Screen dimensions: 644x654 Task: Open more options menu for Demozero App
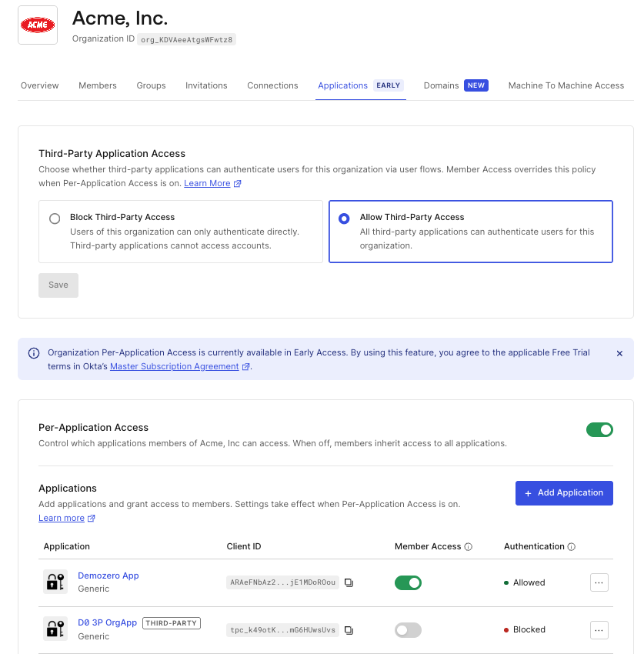click(599, 582)
